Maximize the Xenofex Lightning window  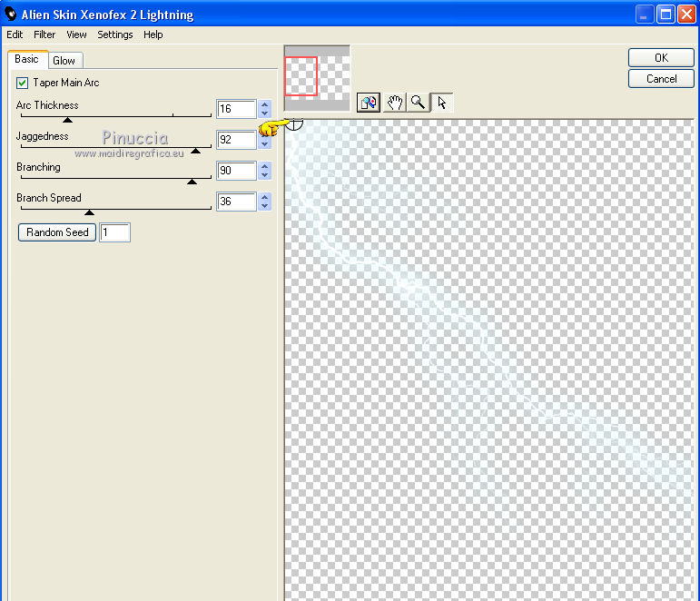[665, 15]
